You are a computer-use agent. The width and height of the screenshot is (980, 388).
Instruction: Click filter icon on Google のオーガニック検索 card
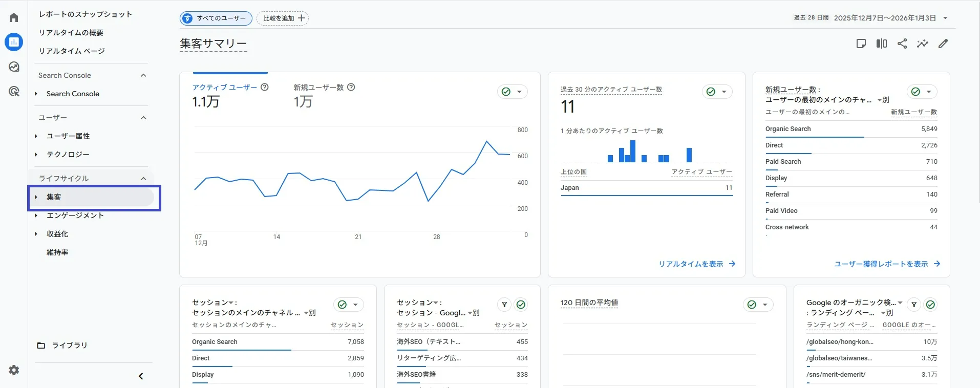(914, 305)
